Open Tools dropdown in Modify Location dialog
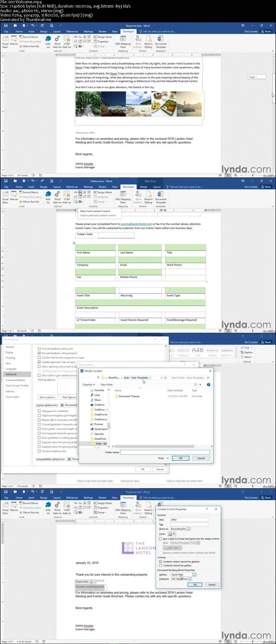 click(163, 458)
